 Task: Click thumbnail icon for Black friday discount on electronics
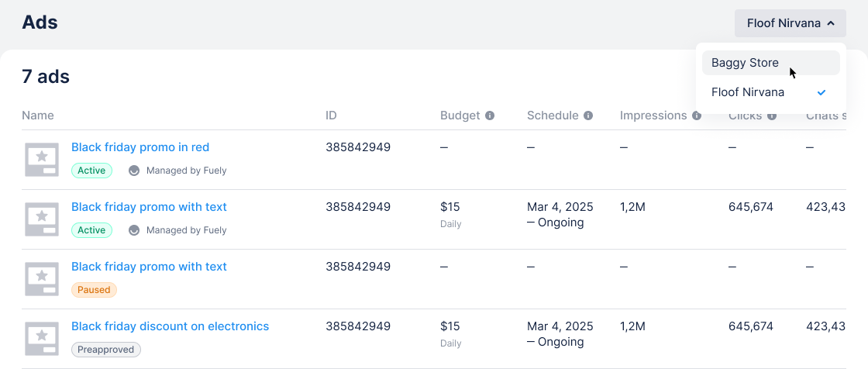point(42,339)
